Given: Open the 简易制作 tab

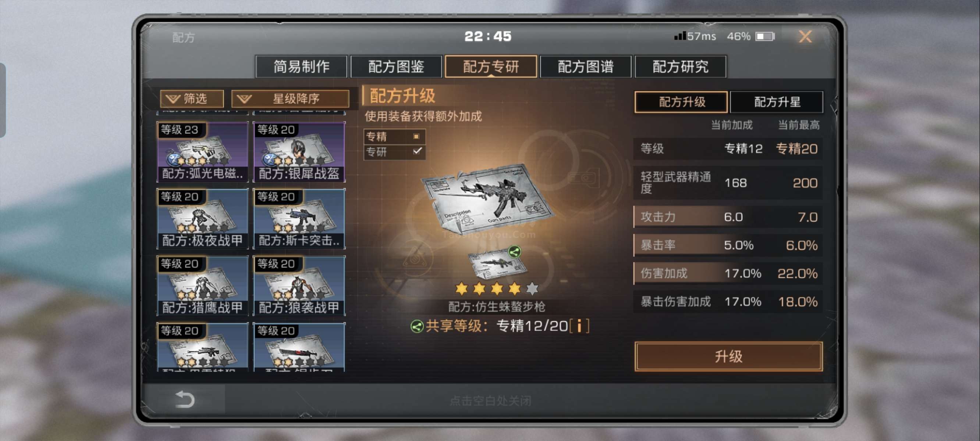Looking at the screenshot, I should click(x=301, y=67).
